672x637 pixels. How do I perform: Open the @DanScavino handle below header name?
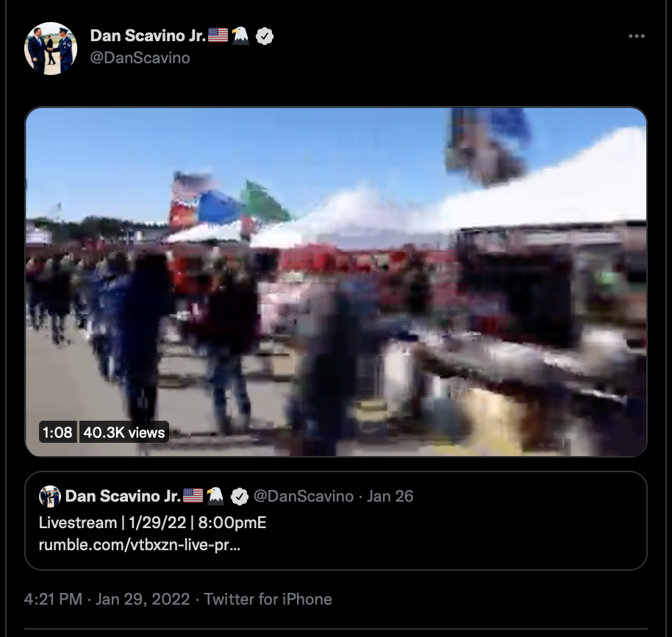140,58
